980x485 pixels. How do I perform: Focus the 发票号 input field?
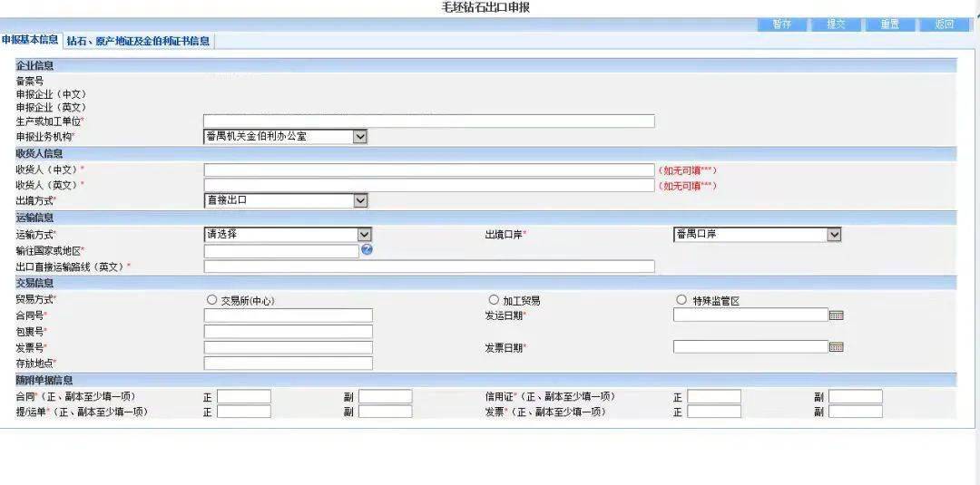tap(289, 347)
